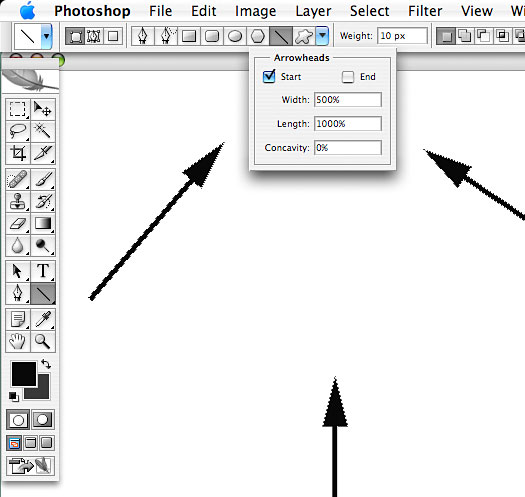Screen dimensions: 525x497
Task: Open the Photoshop menu
Action: (x=92, y=11)
